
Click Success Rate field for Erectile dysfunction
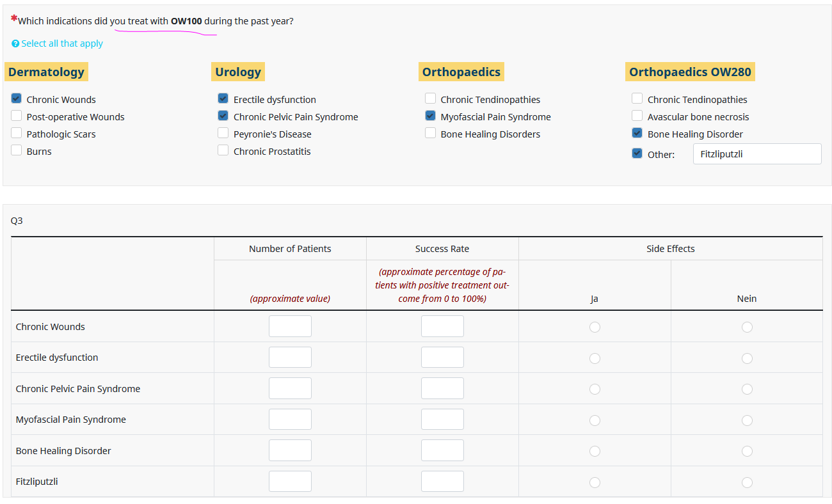pos(442,358)
